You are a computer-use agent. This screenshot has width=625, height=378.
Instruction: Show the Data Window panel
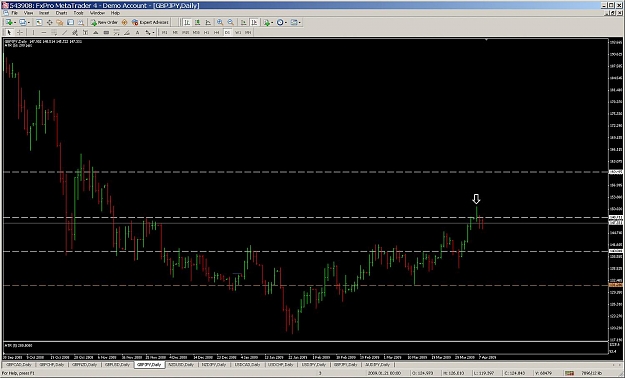pyautogui.click(x=49, y=22)
